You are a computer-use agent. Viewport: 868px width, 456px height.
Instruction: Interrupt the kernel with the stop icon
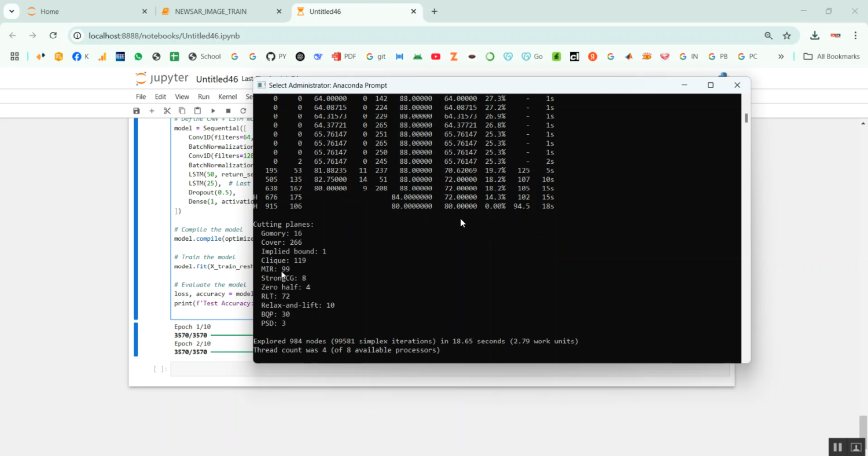pos(228,111)
